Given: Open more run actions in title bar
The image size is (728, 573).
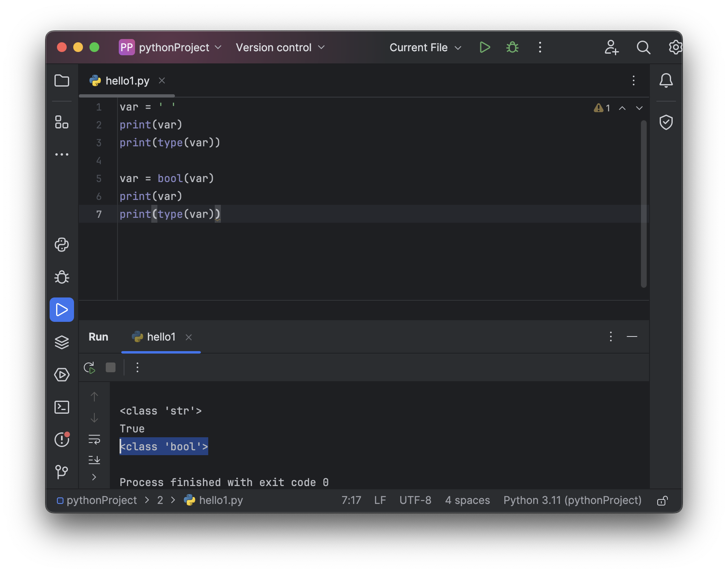Looking at the screenshot, I should pyautogui.click(x=540, y=48).
